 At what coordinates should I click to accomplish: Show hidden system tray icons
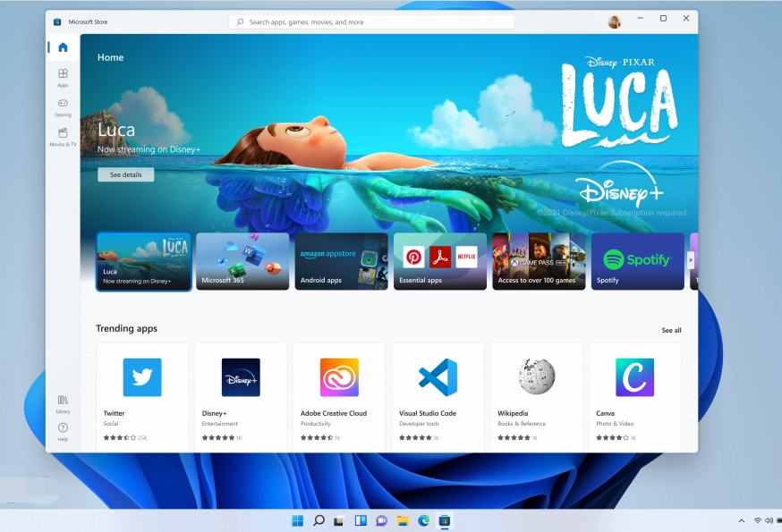coord(742,521)
